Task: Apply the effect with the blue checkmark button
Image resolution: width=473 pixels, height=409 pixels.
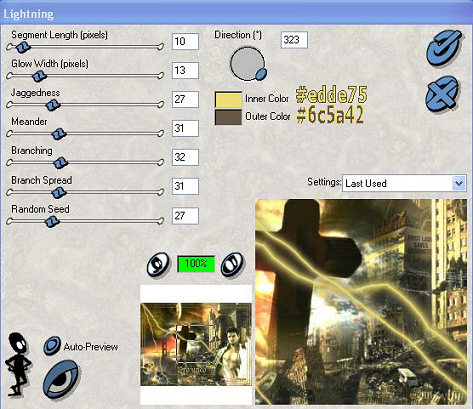Action: [x=445, y=48]
